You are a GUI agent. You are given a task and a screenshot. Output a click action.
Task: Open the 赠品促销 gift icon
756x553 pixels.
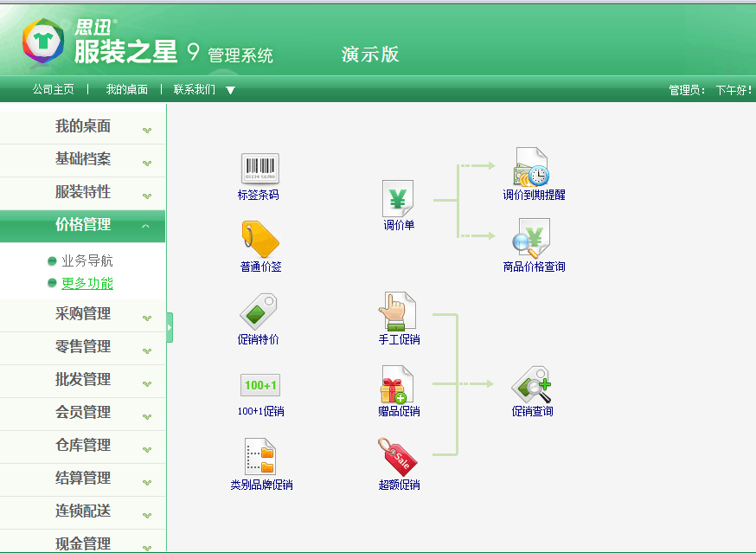click(398, 384)
